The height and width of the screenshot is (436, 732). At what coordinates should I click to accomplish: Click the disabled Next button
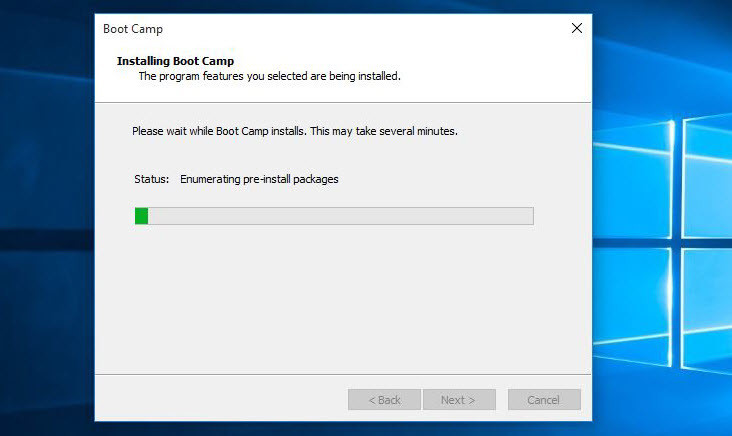459,400
